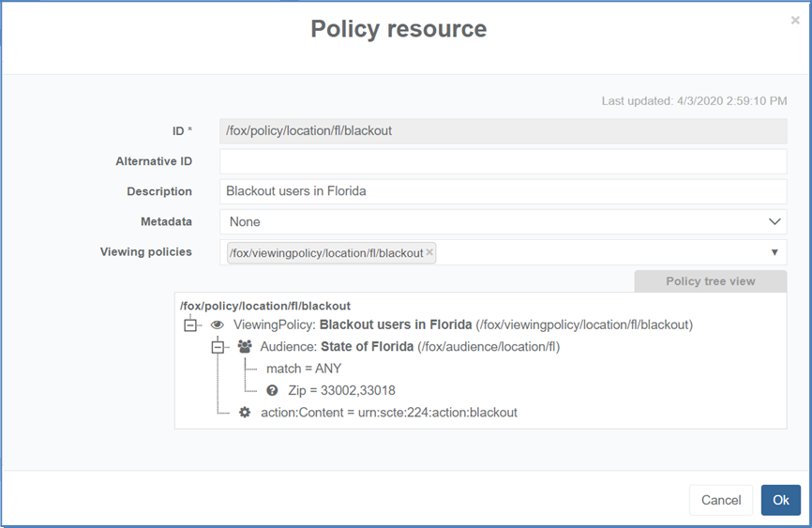Click ViewingPolicy: Blackout users in Florida row

pos(463,324)
